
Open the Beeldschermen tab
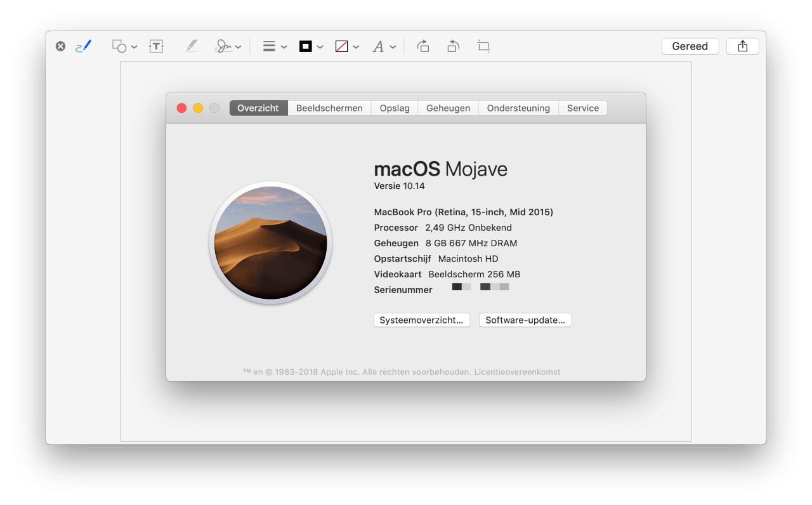329,108
